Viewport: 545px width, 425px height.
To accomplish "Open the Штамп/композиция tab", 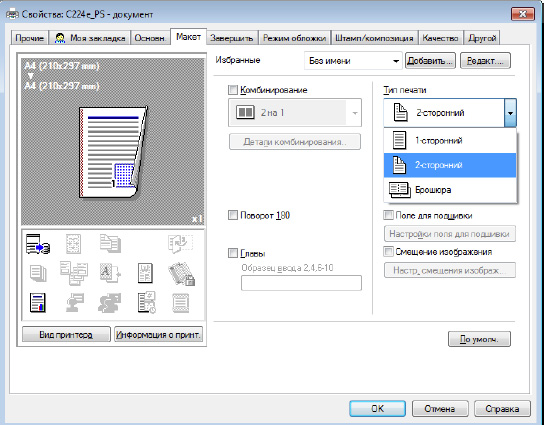I will [374, 38].
